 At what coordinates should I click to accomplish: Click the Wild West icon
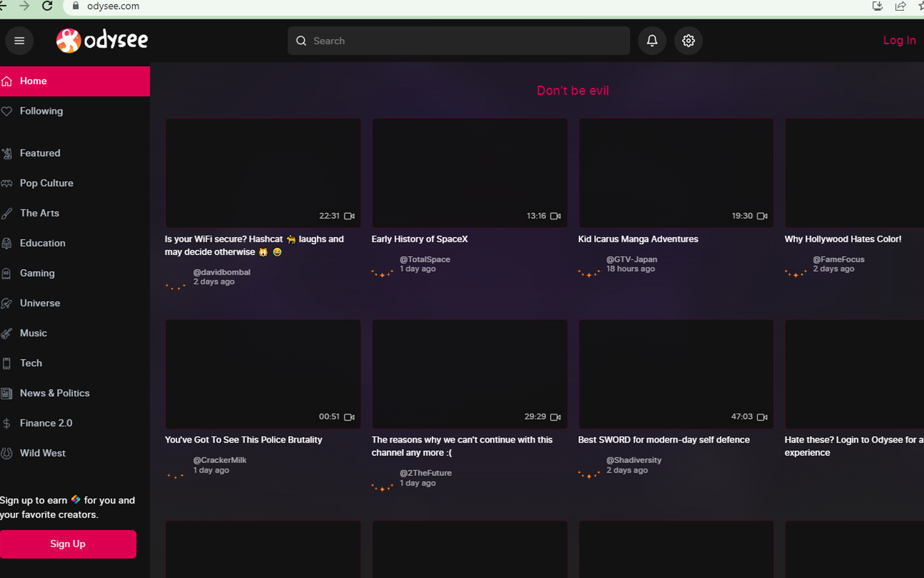point(6,453)
